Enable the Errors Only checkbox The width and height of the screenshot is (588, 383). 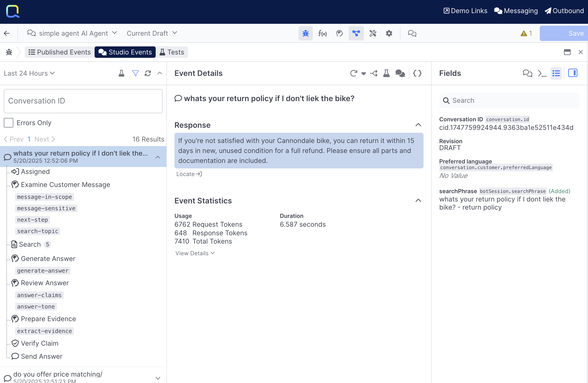coord(9,123)
